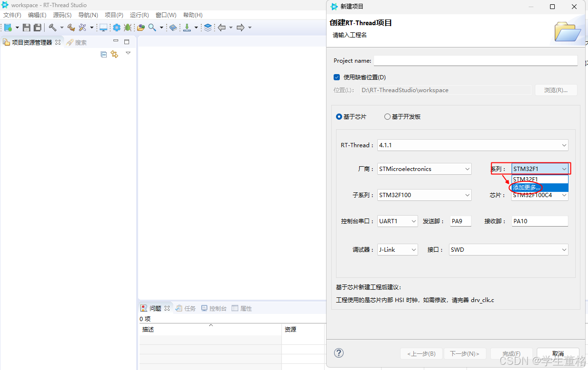Click the rebuild brush-hammer toolbar icon

point(71,28)
